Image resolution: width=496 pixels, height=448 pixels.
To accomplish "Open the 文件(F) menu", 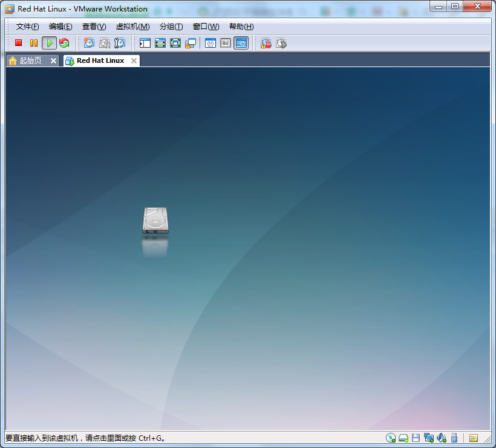I will click(x=27, y=27).
